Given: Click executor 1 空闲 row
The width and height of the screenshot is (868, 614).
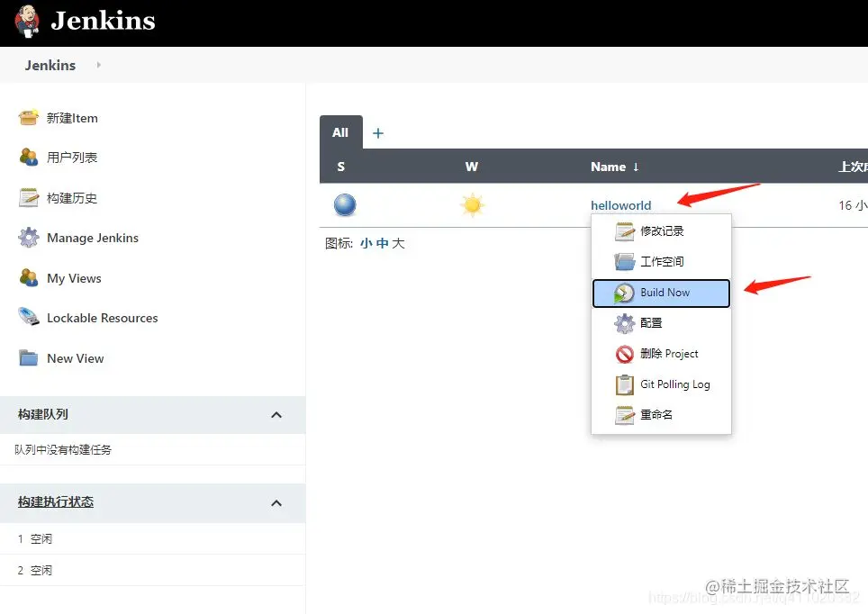Looking at the screenshot, I should click(152, 538).
